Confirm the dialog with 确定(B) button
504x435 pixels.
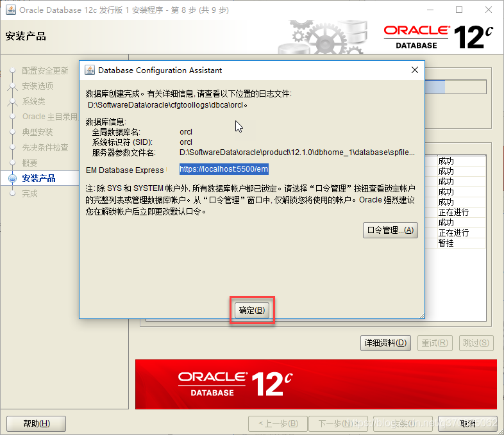click(251, 310)
